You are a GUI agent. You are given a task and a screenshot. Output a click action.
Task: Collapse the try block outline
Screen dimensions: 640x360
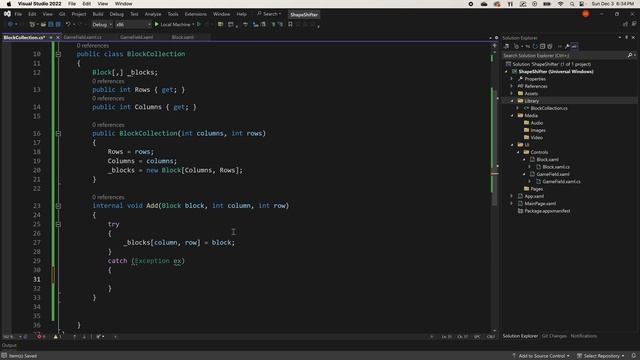pos(58,224)
